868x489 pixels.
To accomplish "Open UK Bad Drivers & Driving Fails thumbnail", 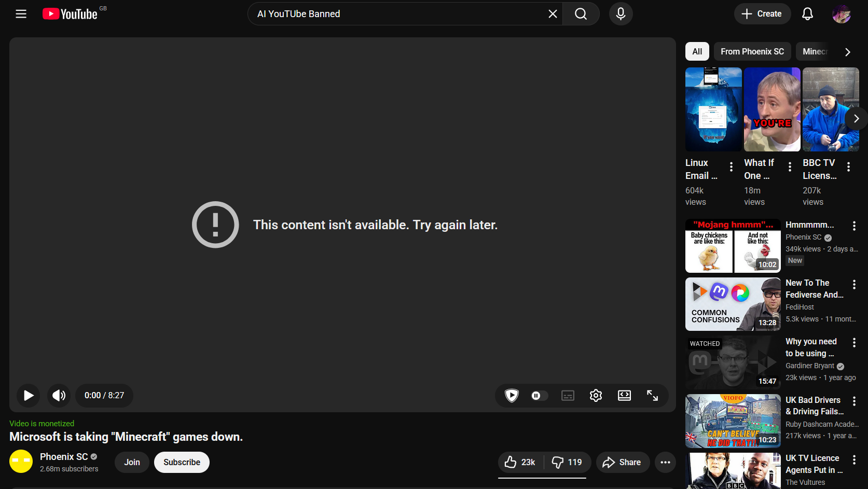I will point(733,421).
